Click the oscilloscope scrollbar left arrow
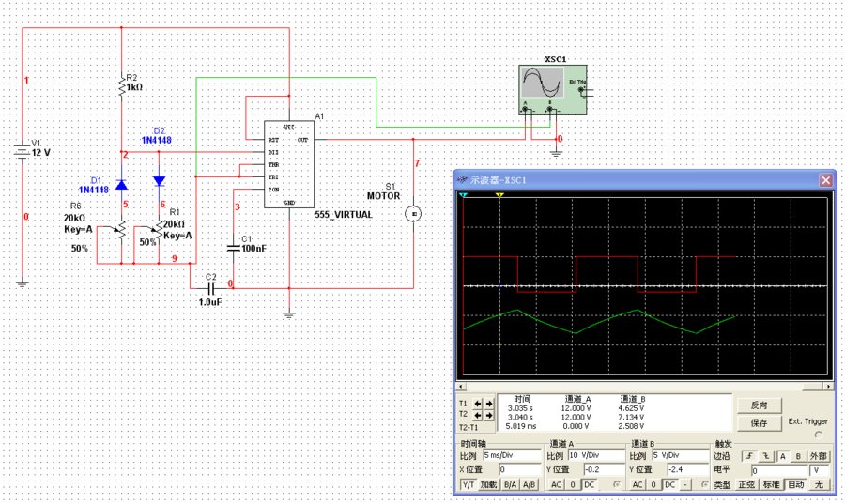Image resolution: width=845 pixels, height=504 pixels. (x=460, y=386)
